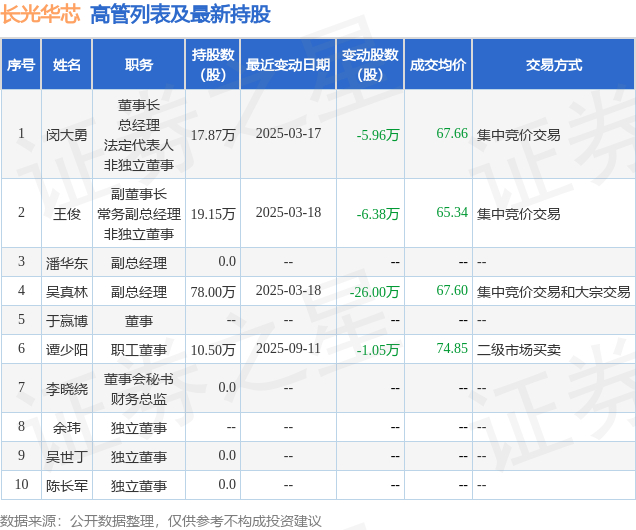
Task: Click the name 吴世丁
Action: (67, 457)
